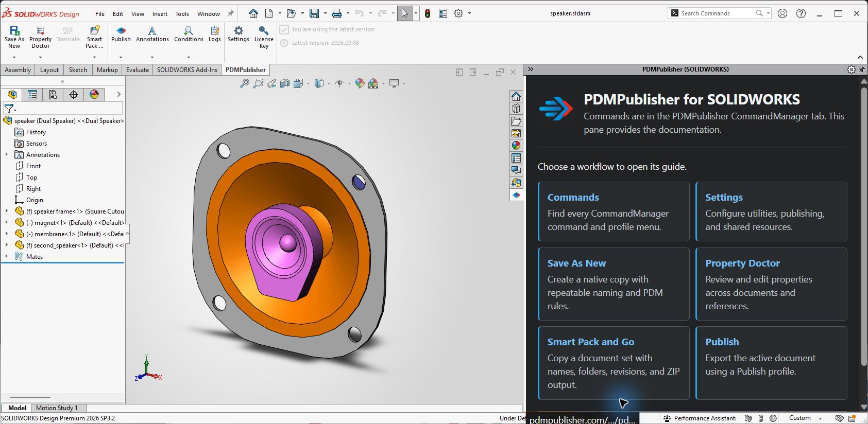This screenshot has width=868, height=424.
Task: Open the Property Doctor command
Action: coord(40,37)
